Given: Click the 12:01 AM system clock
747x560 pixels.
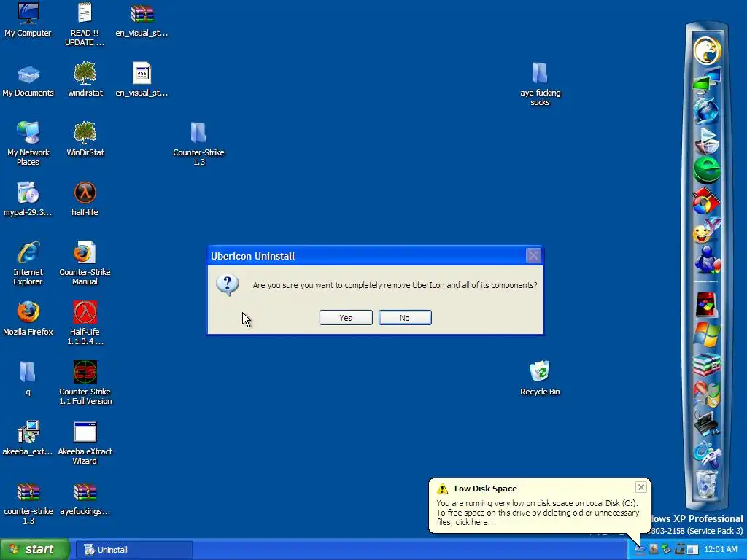Looking at the screenshot, I should coord(720,550).
